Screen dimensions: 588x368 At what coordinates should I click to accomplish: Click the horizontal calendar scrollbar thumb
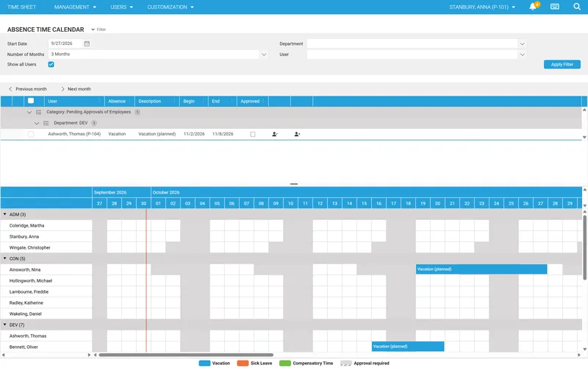coord(186,355)
